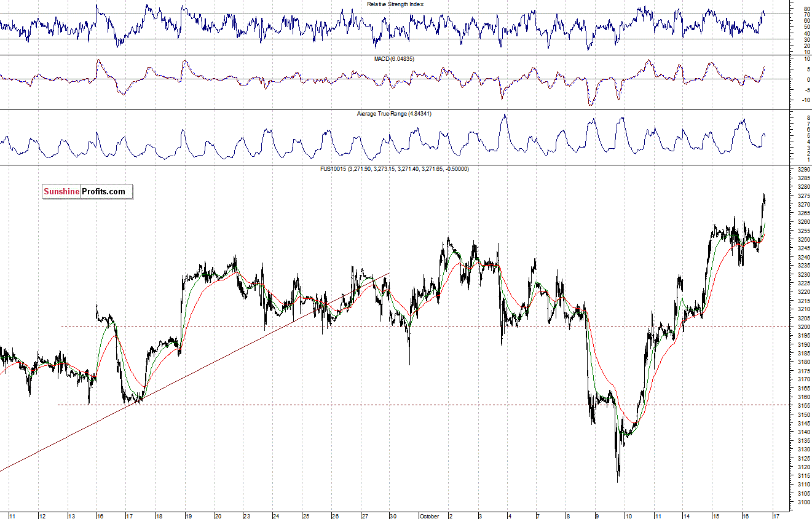Click the 26 date axis label

(336, 515)
